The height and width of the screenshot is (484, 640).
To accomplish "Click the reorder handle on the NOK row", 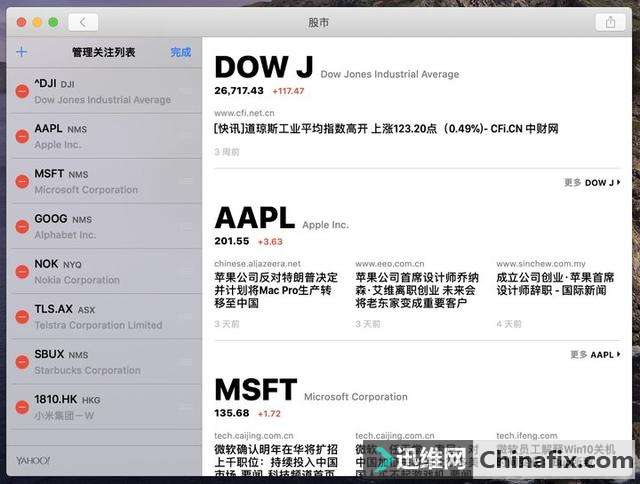I will coord(187,272).
